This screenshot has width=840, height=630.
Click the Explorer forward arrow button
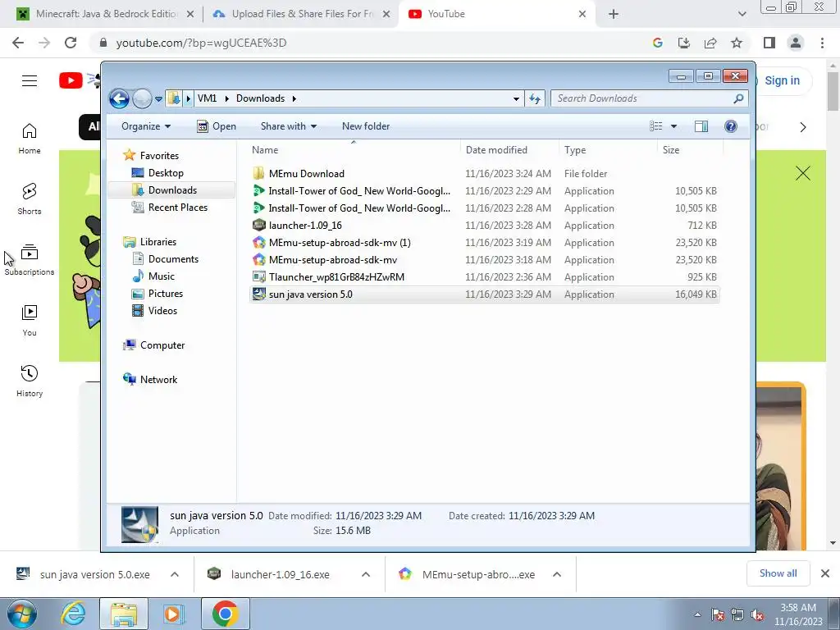click(142, 98)
